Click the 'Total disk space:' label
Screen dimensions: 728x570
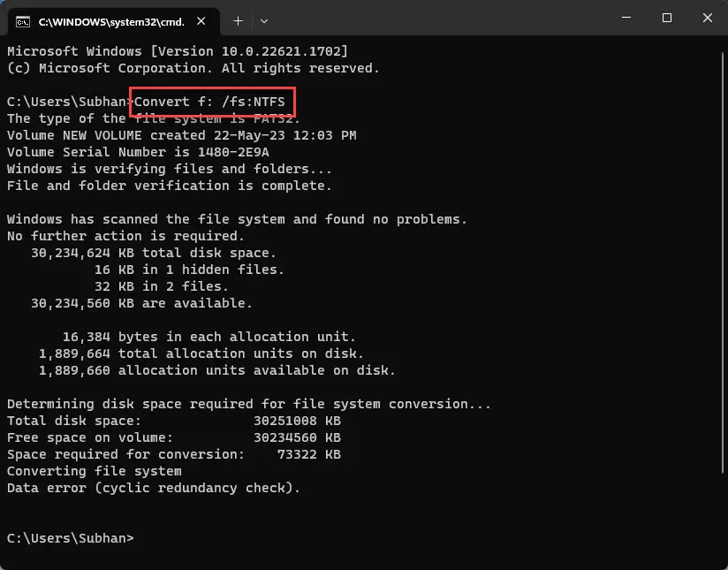click(x=74, y=421)
